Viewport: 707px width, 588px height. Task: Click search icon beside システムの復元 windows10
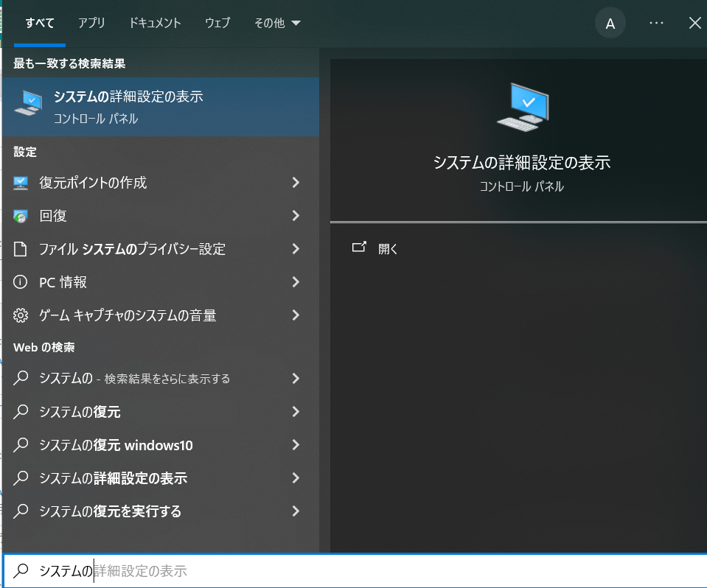coord(21,445)
